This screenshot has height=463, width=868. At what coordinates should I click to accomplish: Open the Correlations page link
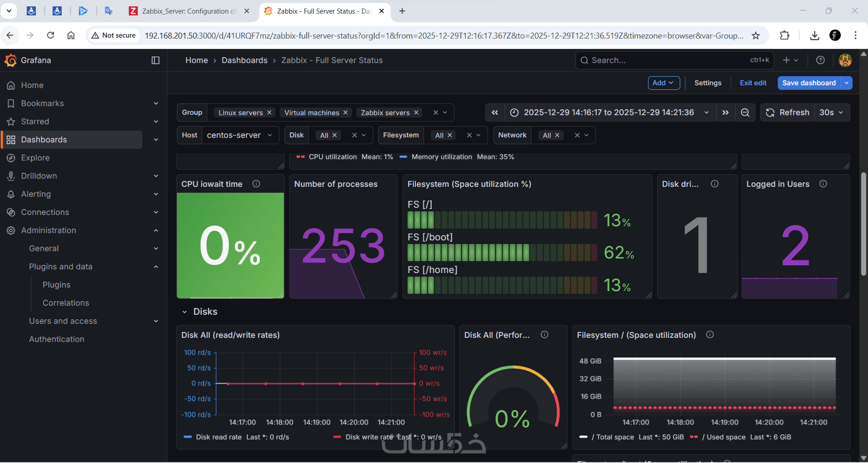tap(66, 303)
